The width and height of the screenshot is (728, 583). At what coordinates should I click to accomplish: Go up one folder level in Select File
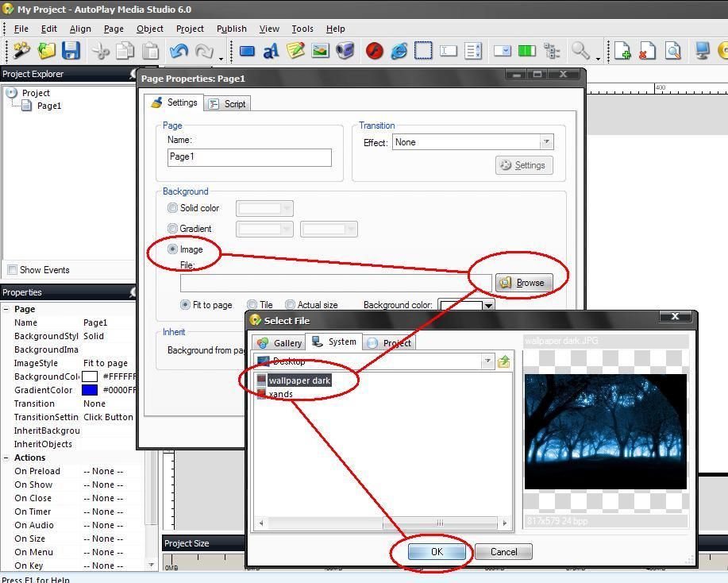pos(503,361)
